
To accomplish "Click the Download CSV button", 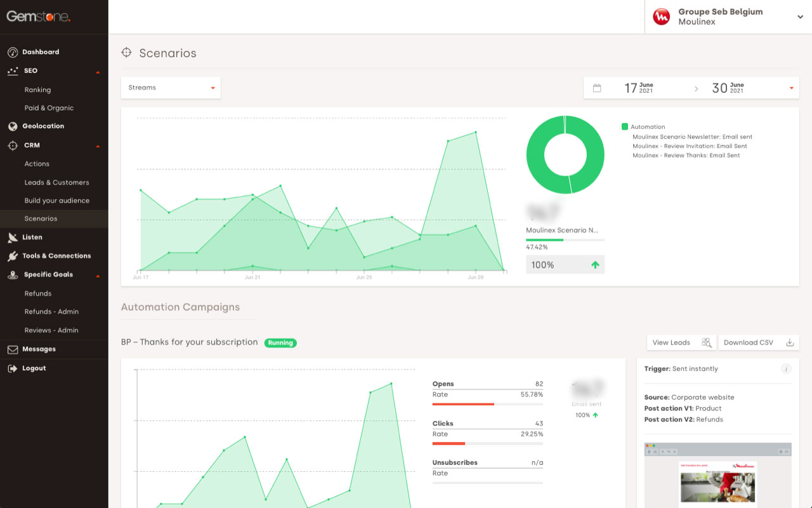I will coord(759,342).
